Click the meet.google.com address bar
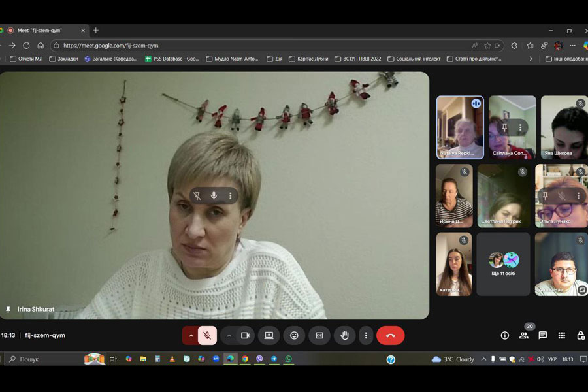588x392 pixels. (261, 46)
